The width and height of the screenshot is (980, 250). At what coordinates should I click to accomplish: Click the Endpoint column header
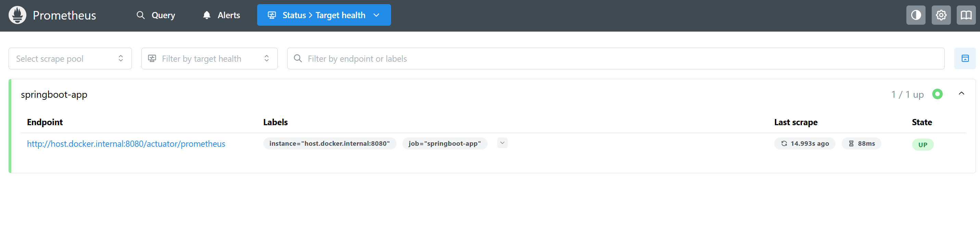pos(45,122)
